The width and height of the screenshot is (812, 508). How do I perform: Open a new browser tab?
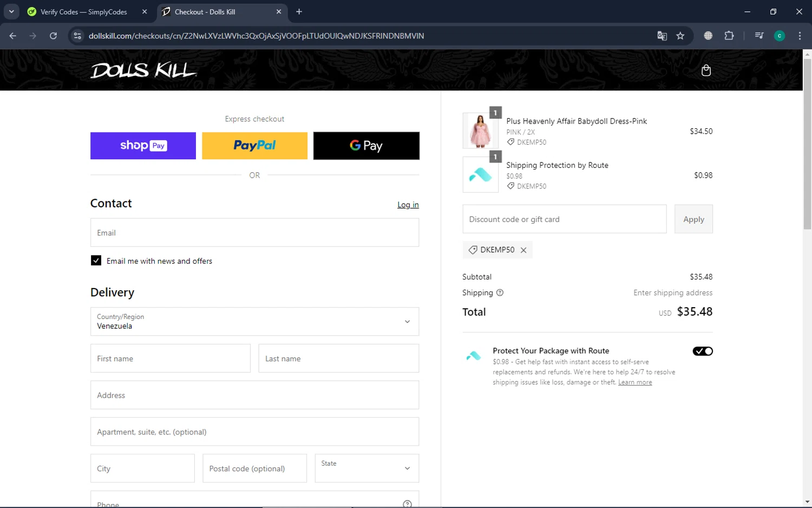click(x=299, y=11)
